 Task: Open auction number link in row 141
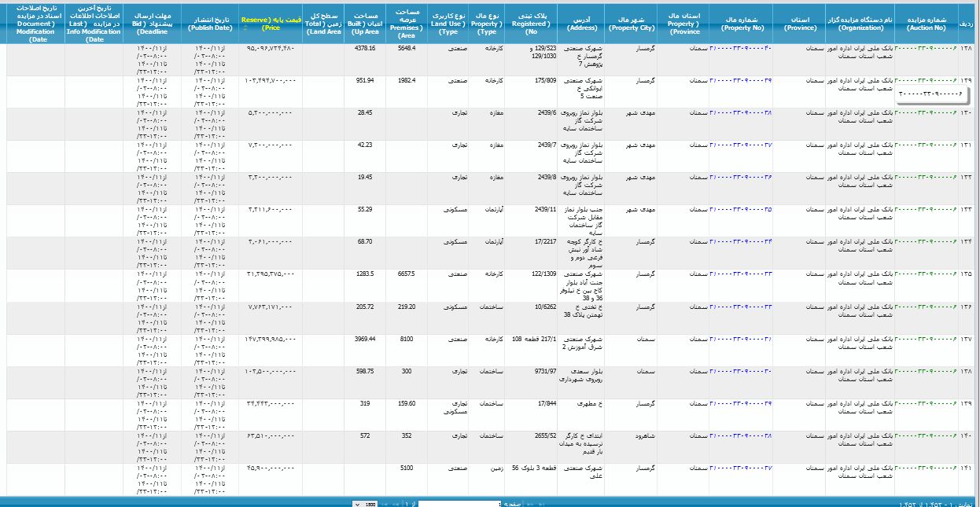coord(926,468)
